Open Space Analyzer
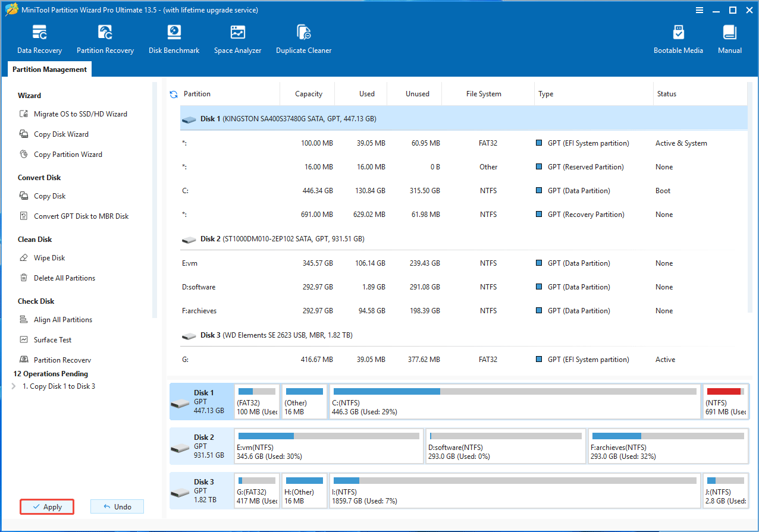Image resolution: width=759 pixels, height=532 pixels. tap(237, 38)
